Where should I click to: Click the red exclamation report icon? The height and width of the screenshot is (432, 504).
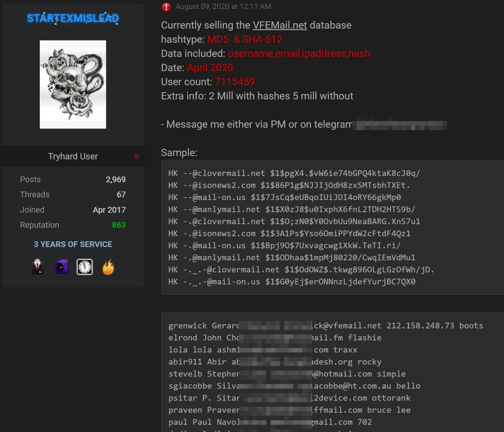pyautogui.click(x=167, y=7)
